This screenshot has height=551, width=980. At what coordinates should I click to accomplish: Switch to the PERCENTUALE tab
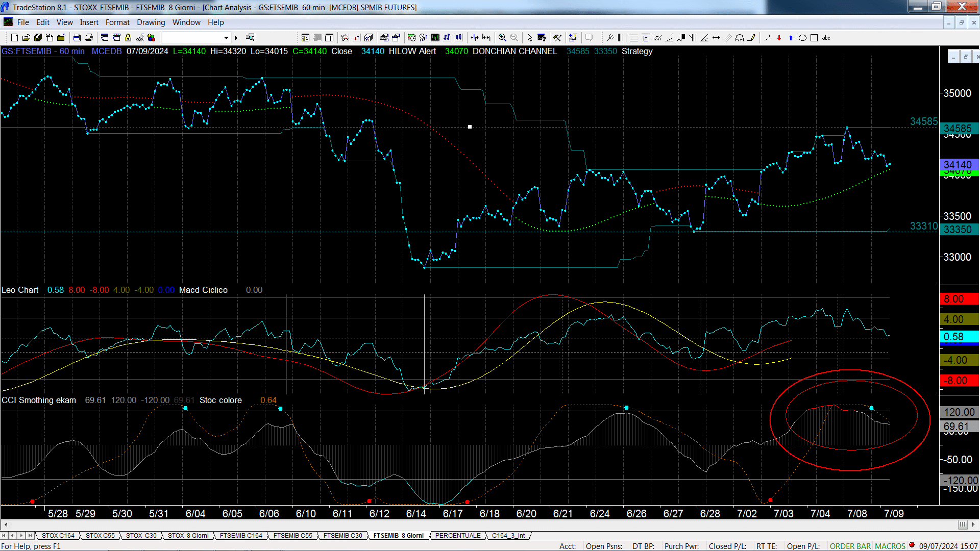click(458, 536)
